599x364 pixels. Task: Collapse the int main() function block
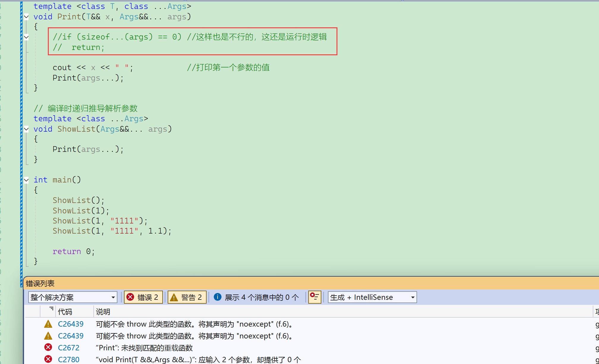tap(26, 180)
